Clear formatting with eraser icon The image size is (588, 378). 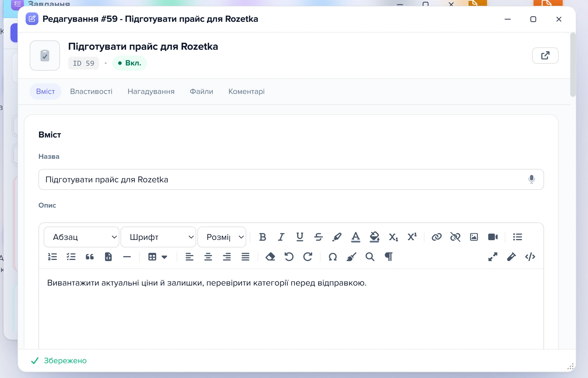[x=270, y=257]
